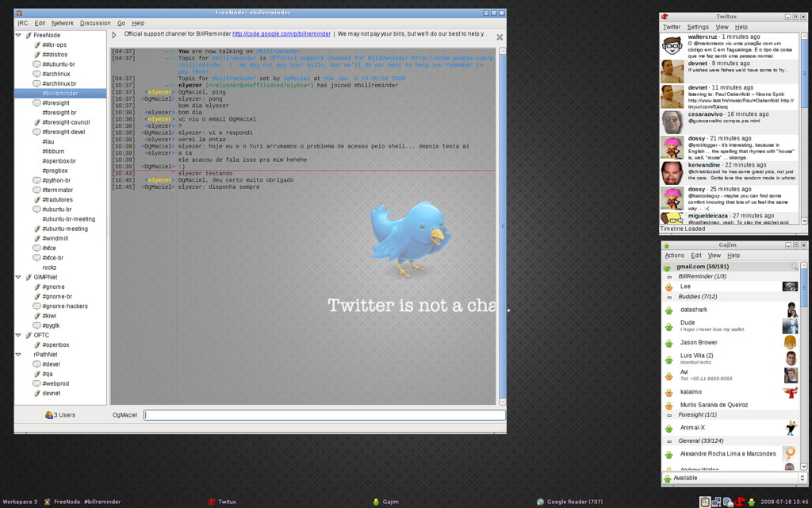
Task: Collapse the BillReminder contact group
Action: [x=669, y=276]
